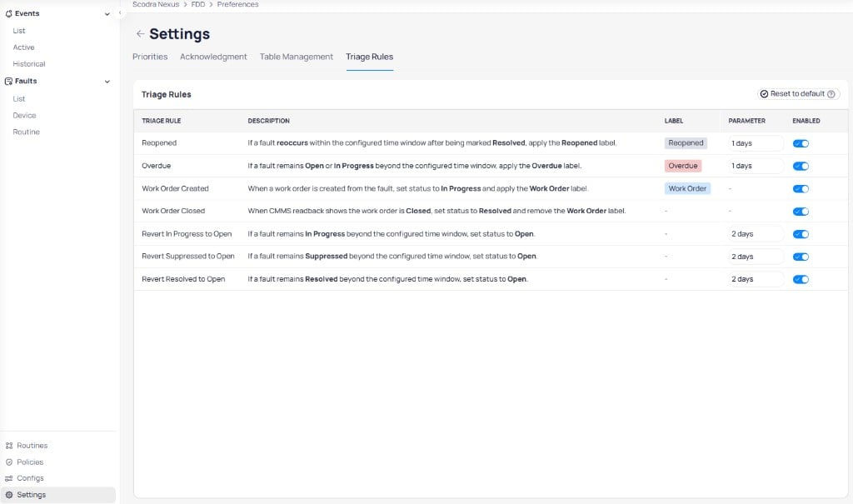Edit Reopened parameter 1 days field
The image size is (853, 504).
[755, 143]
